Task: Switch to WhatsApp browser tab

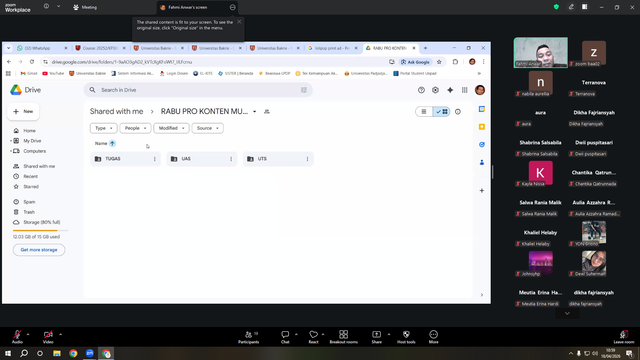Action: (42, 48)
